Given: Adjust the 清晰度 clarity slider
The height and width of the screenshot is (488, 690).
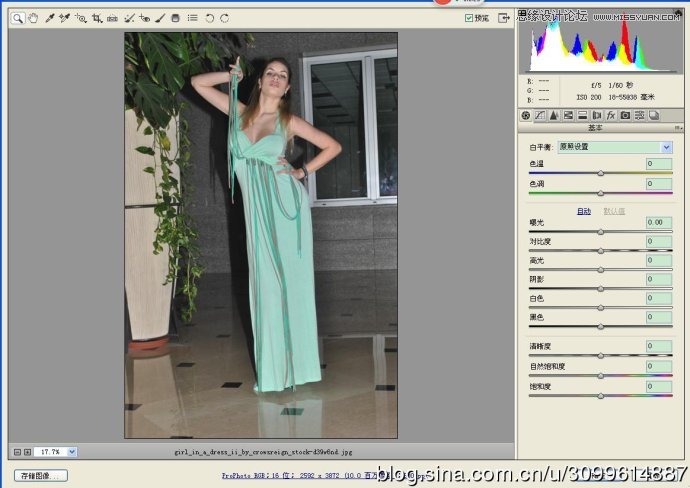Looking at the screenshot, I should [601, 356].
